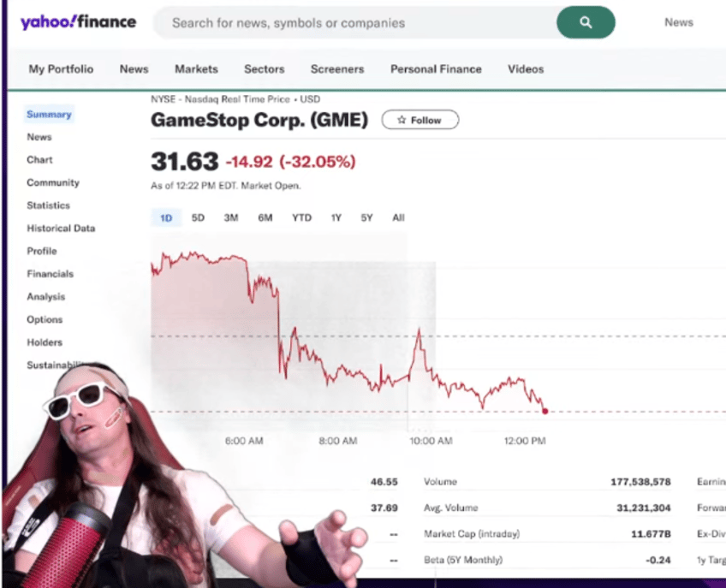Click the Beta (5Y Monthly) label
The width and height of the screenshot is (726, 588).
(x=463, y=560)
